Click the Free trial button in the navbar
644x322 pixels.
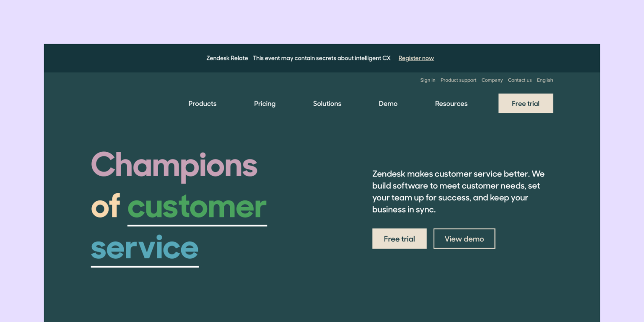point(525,103)
